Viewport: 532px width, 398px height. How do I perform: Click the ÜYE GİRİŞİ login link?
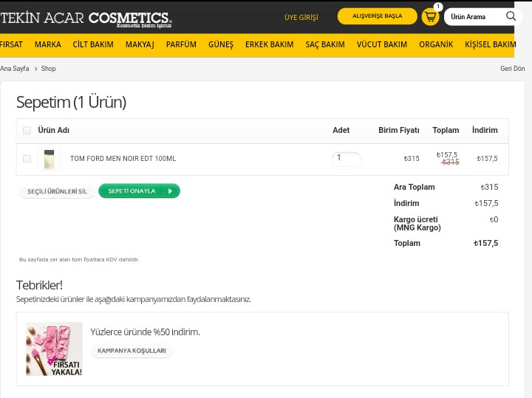pos(301,17)
